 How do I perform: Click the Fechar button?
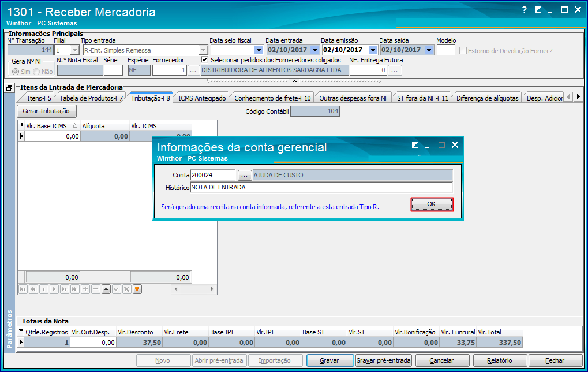tap(555, 360)
